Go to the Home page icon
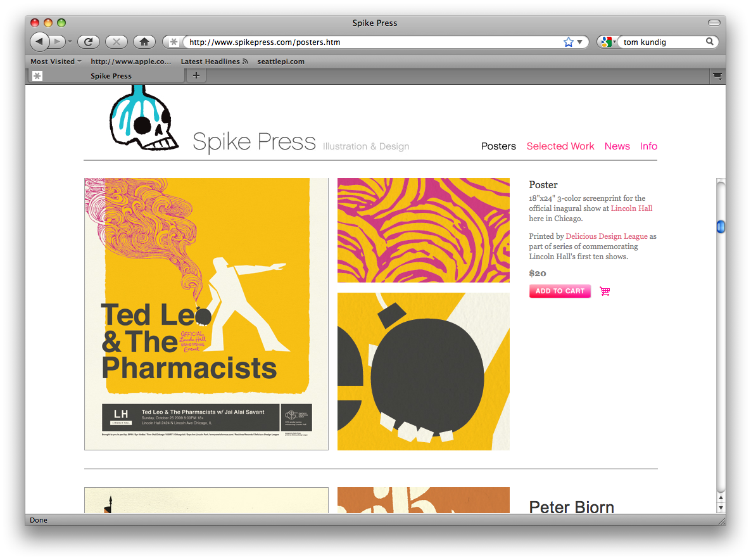751x560 pixels. pos(144,42)
